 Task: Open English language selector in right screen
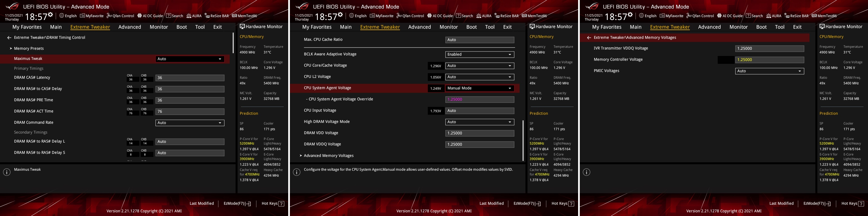coord(648,16)
